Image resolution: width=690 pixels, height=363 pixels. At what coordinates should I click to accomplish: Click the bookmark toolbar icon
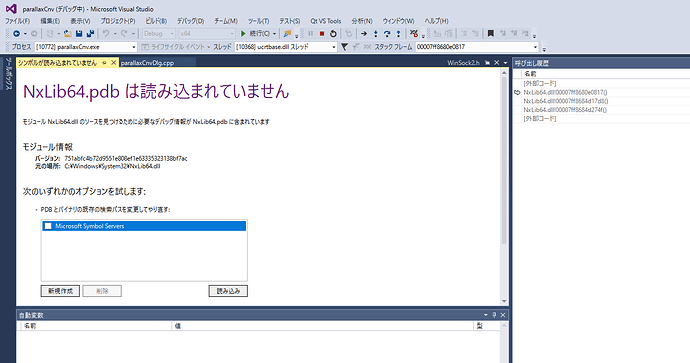tap(491, 33)
